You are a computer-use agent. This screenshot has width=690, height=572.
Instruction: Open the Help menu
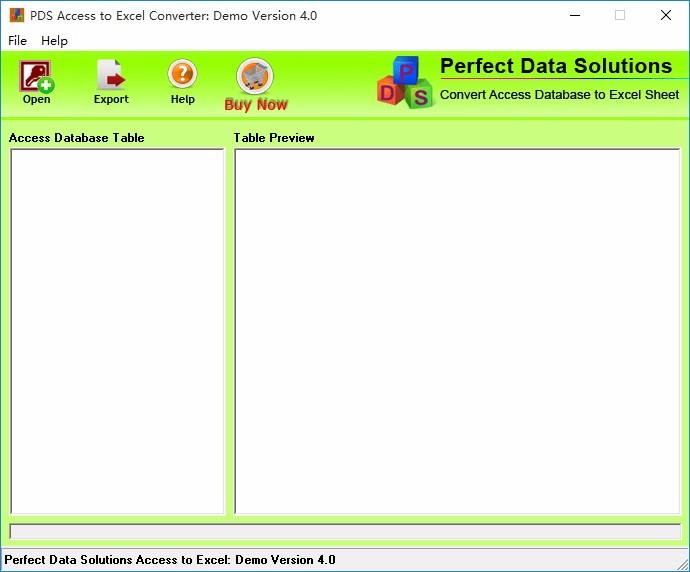pos(54,40)
